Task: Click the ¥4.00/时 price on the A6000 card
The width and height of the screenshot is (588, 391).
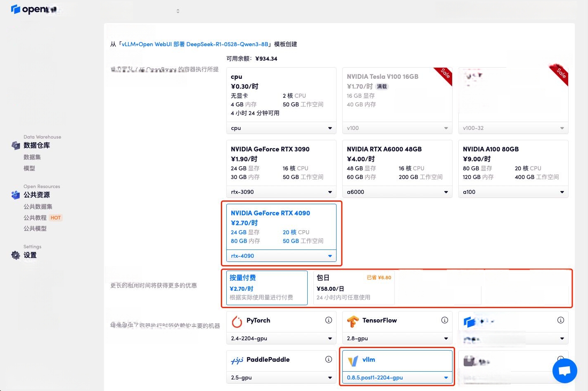Action: coord(361,159)
